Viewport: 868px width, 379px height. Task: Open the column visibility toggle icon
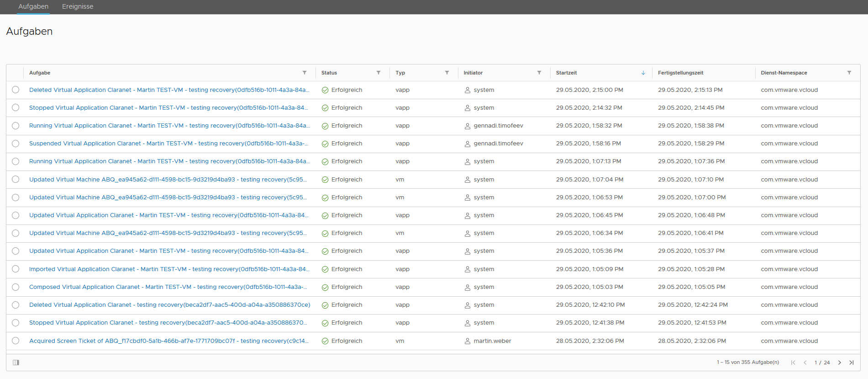16,363
